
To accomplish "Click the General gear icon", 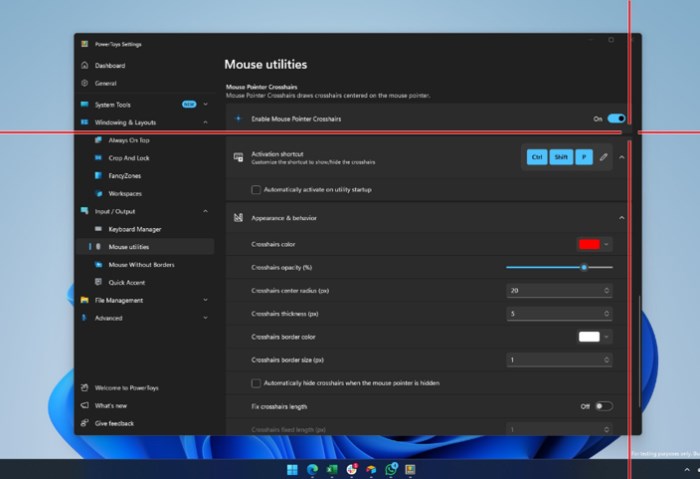I will point(85,83).
